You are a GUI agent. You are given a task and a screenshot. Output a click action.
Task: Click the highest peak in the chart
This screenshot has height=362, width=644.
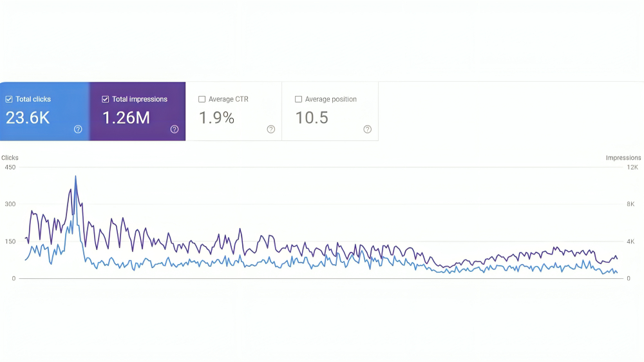(x=75, y=176)
